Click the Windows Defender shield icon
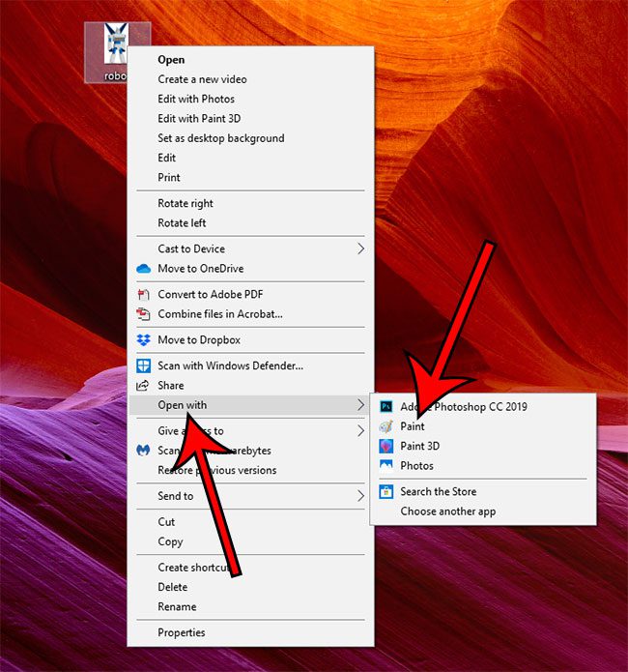The height and width of the screenshot is (672, 628). click(x=144, y=366)
